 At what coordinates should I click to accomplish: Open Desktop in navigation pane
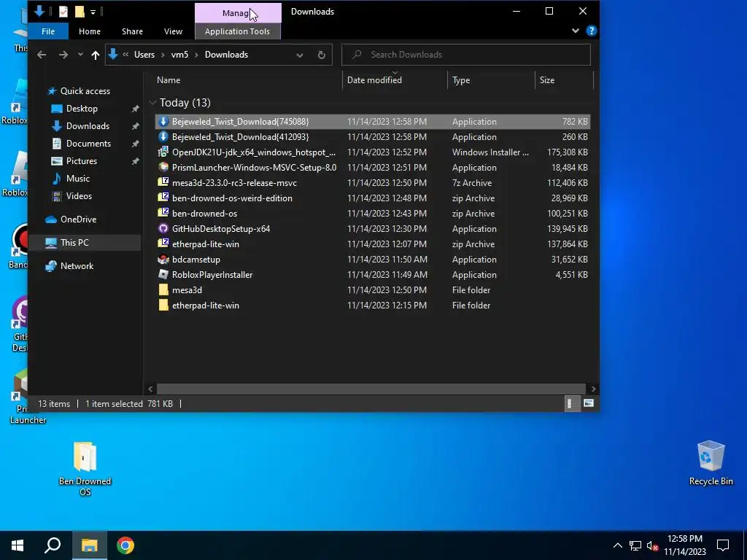point(82,109)
